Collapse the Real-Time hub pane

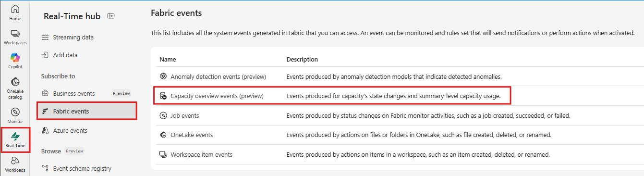pos(111,16)
